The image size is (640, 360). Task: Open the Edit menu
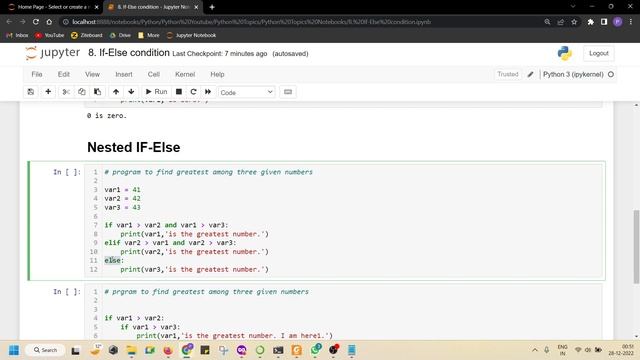(64, 74)
